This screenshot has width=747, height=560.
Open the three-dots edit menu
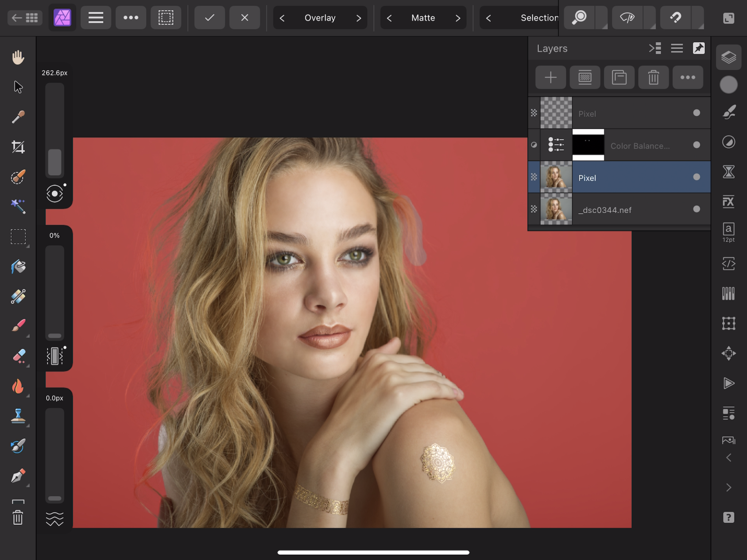(131, 17)
